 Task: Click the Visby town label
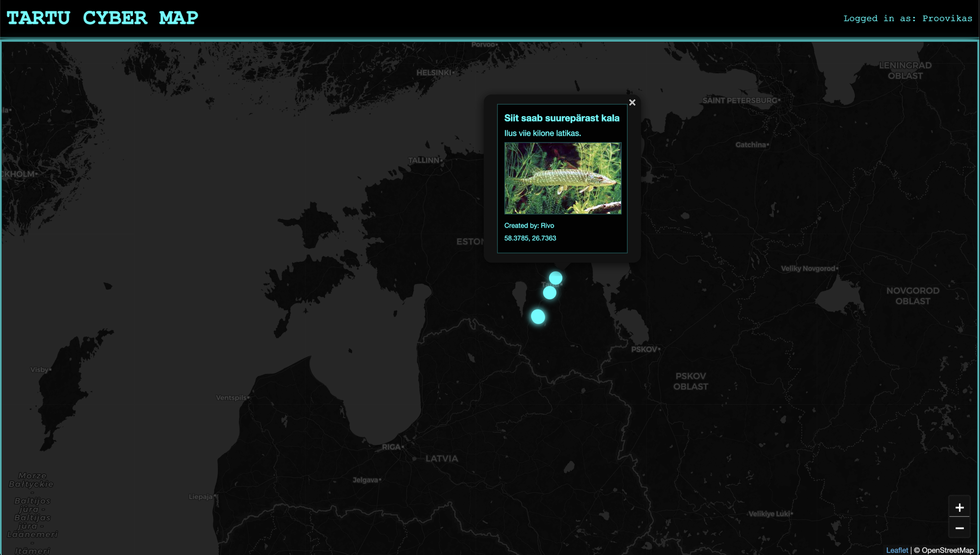click(39, 369)
